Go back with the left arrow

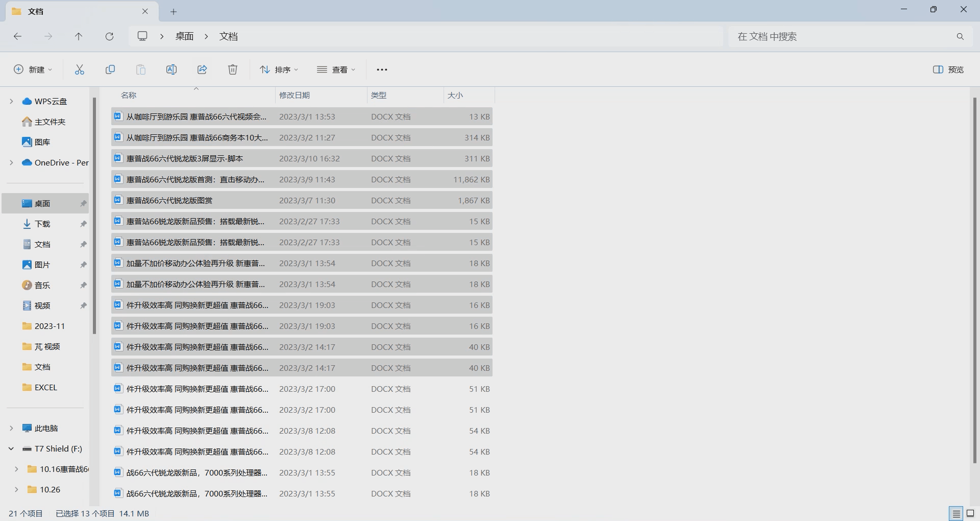(x=17, y=36)
